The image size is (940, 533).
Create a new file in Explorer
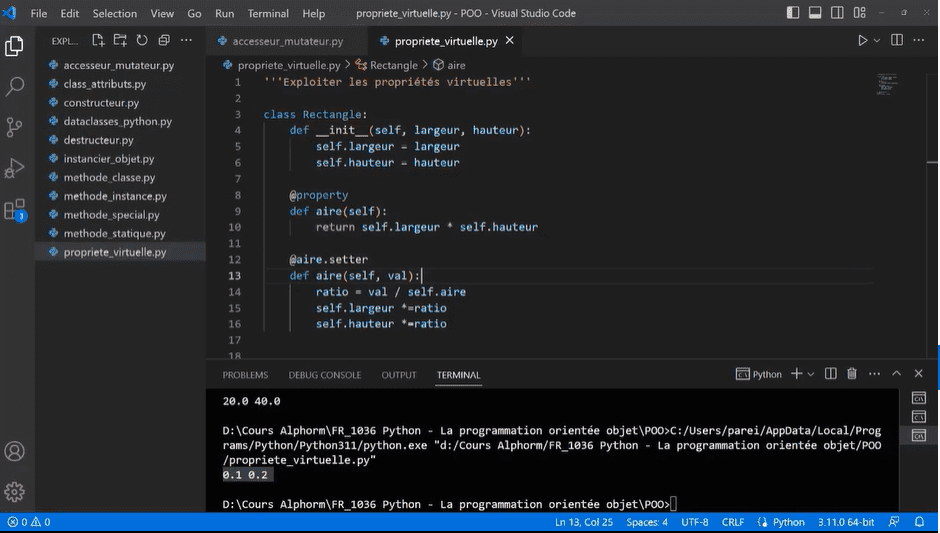98,40
